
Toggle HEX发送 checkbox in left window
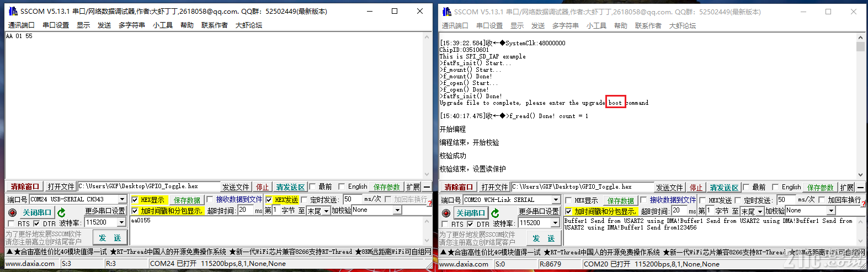tap(269, 200)
